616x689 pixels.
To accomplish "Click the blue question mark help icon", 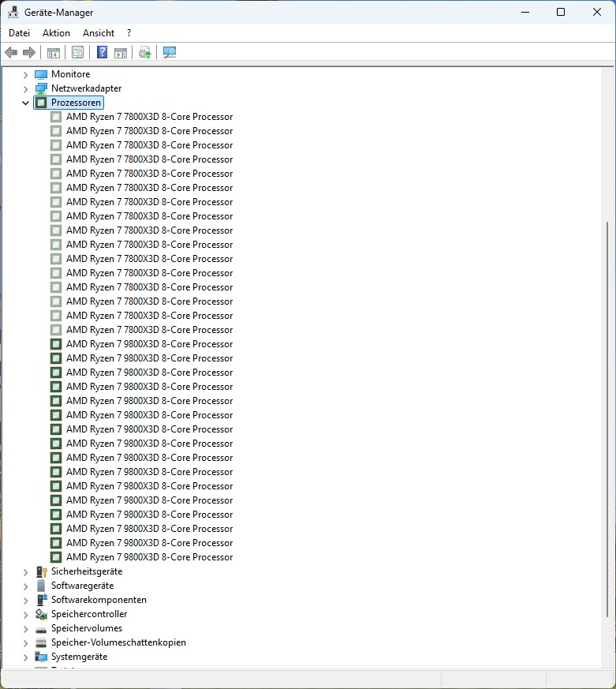I will point(102,52).
